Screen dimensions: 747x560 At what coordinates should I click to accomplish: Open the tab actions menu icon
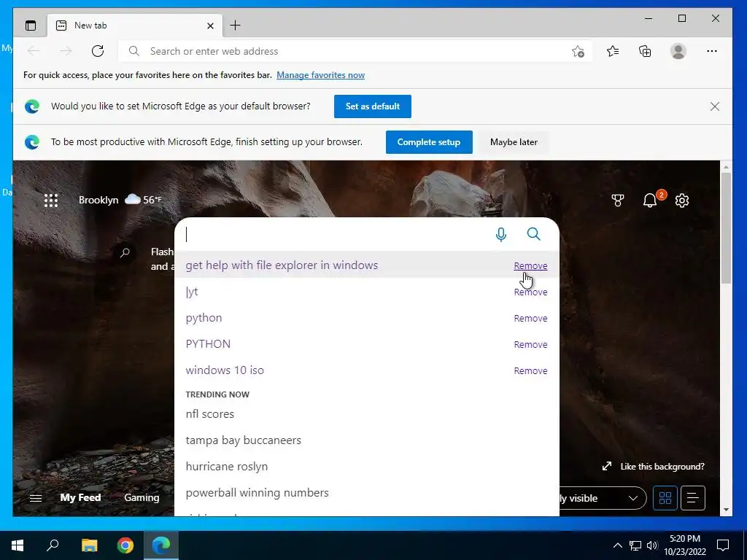pos(31,26)
